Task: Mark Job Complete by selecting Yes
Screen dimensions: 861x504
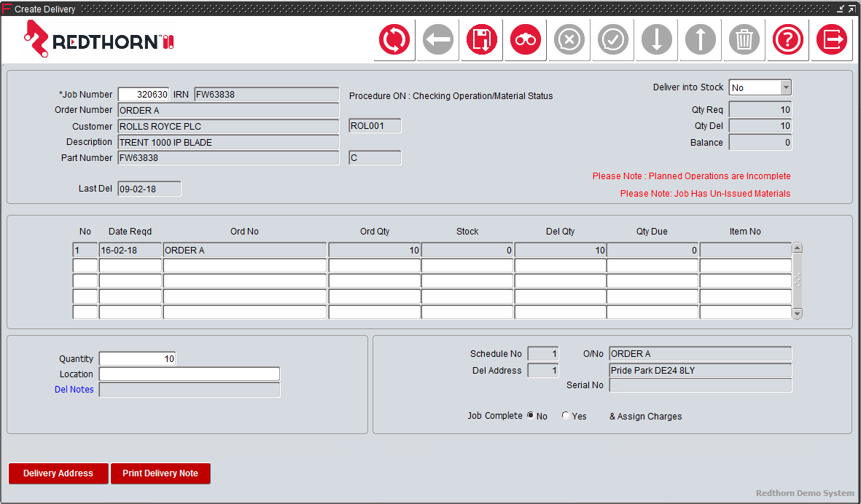Action: [565, 415]
